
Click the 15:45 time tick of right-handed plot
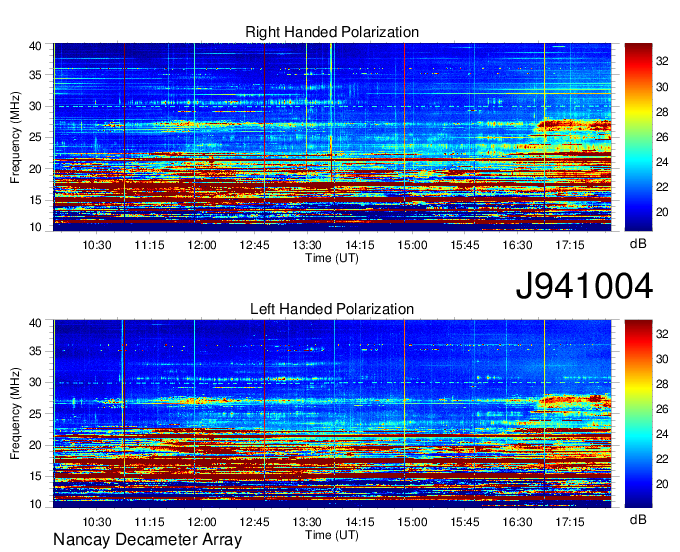(465, 245)
